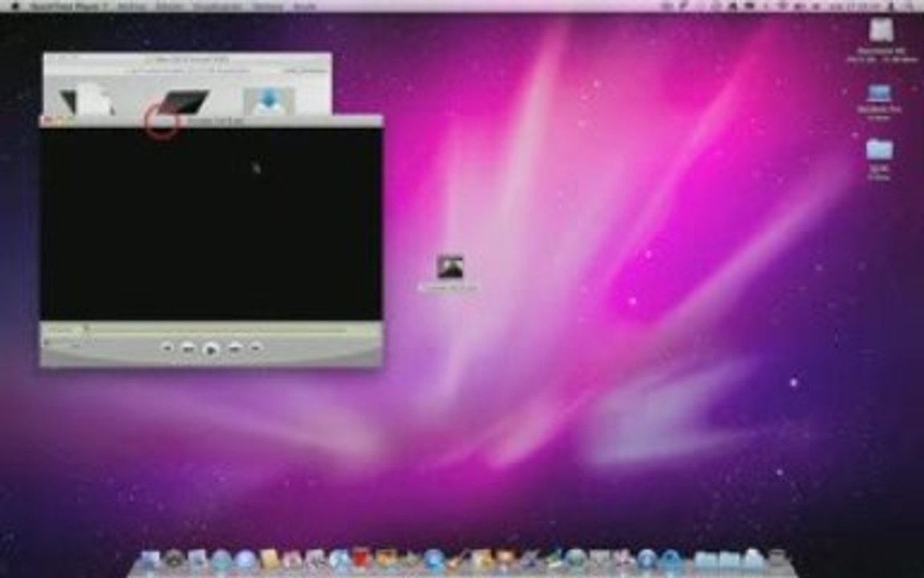Click the black video area of the player
This screenshot has width=924, height=578.
(x=211, y=224)
